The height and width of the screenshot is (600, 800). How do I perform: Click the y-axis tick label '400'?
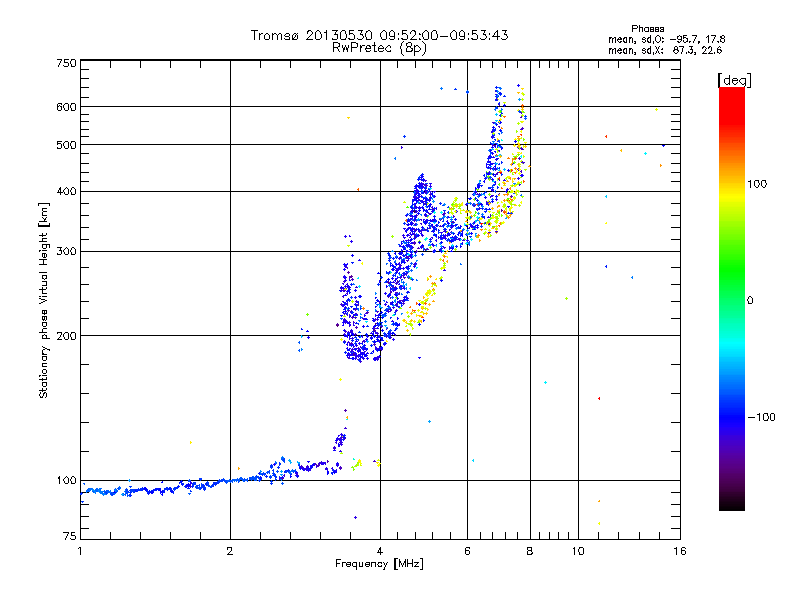point(66,192)
